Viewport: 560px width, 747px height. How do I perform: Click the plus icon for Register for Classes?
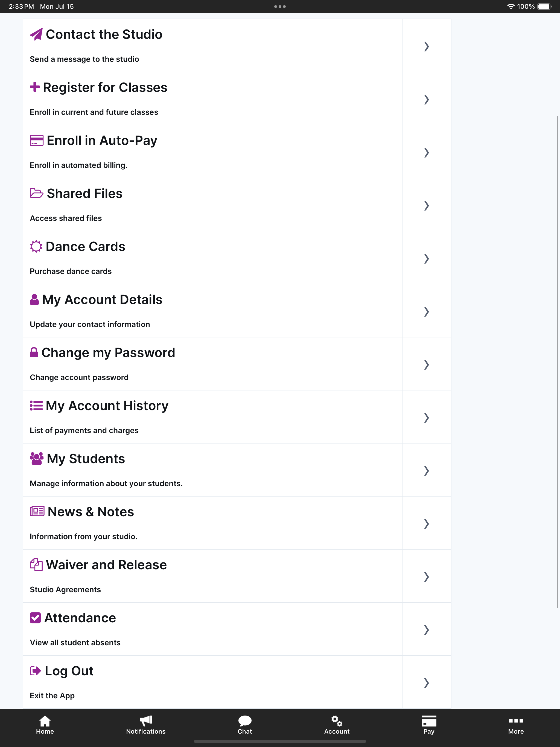tap(35, 87)
